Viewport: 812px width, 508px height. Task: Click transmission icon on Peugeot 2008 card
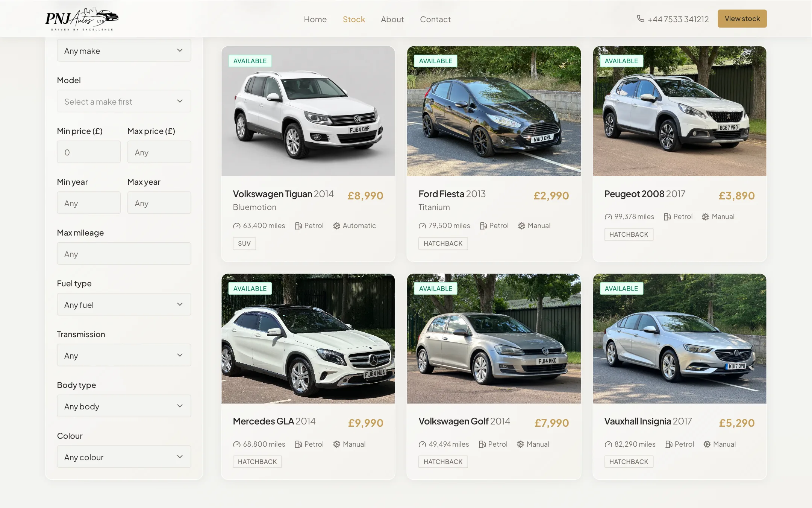[705, 217]
